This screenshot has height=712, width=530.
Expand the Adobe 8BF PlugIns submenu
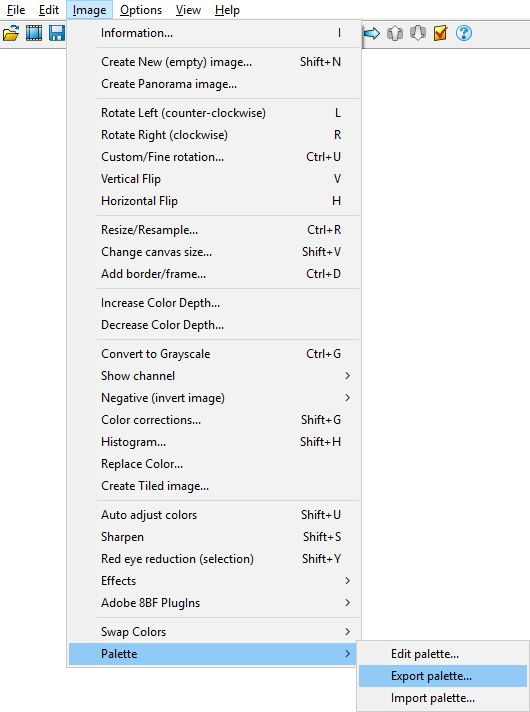click(x=214, y=603)
